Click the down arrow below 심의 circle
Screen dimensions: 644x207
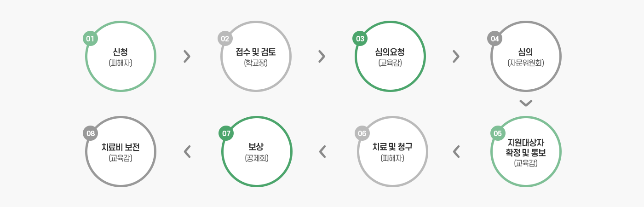(526, 103)
